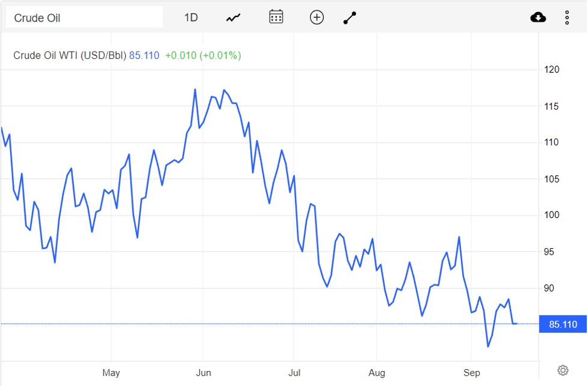Open the three-dot more options menu
This screenshot has height=386, width=588.
(x=567, y=17)
